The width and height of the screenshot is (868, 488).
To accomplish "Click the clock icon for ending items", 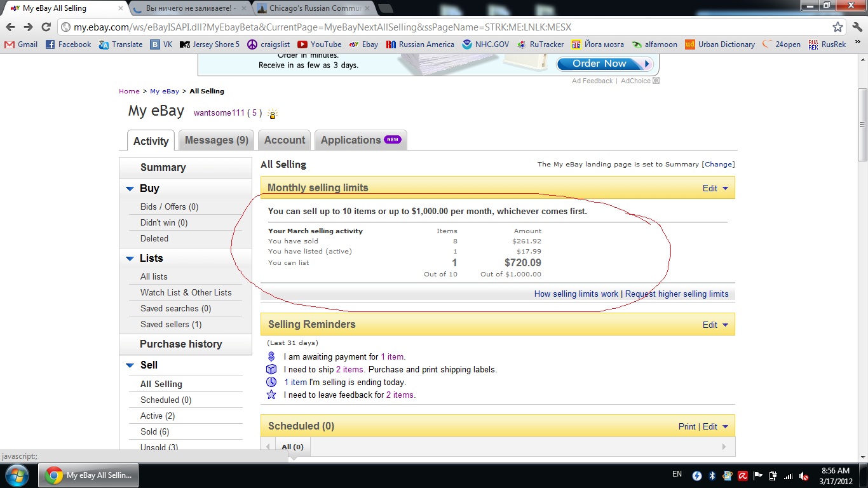I will tap(271, 383).
